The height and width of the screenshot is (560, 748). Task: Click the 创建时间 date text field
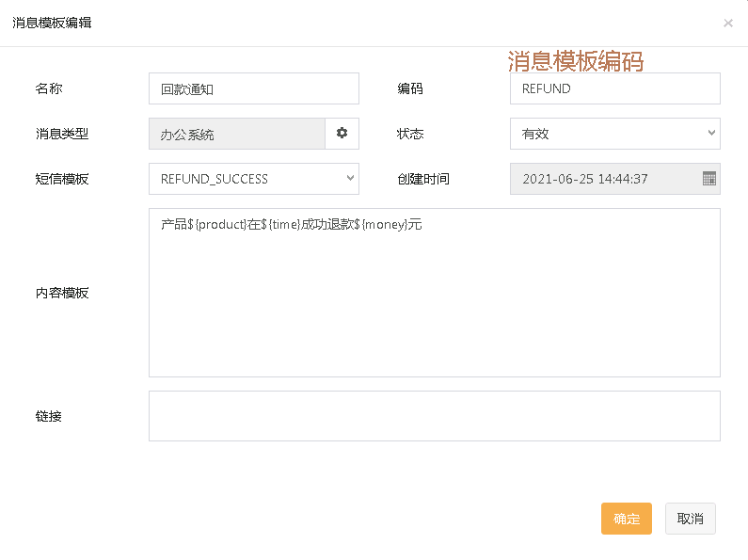(x=604, y=179)
